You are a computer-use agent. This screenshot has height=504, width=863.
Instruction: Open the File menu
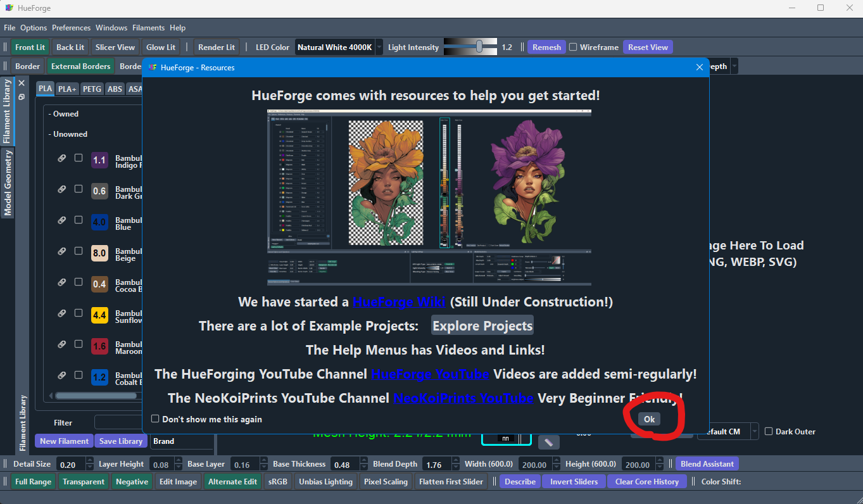pos(9,28)
